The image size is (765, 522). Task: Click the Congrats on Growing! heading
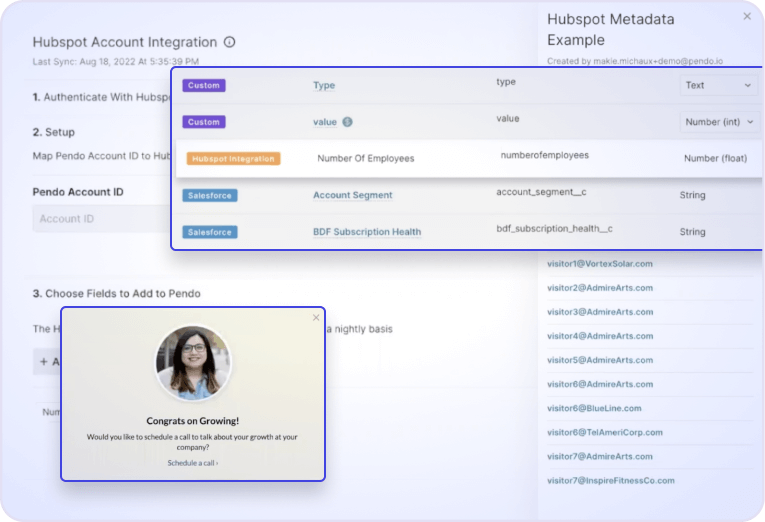[x=193, y=421]
